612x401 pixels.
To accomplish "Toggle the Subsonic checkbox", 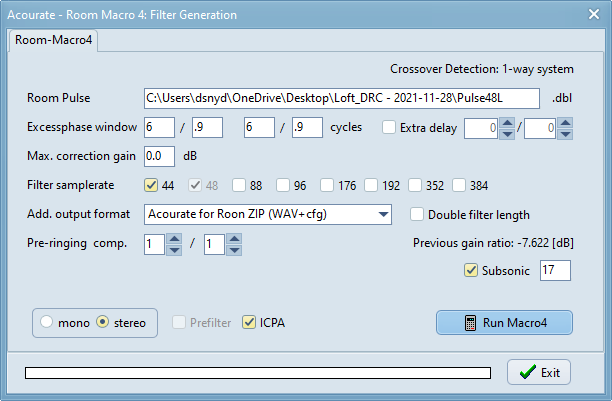I will (x=471, y=270).
